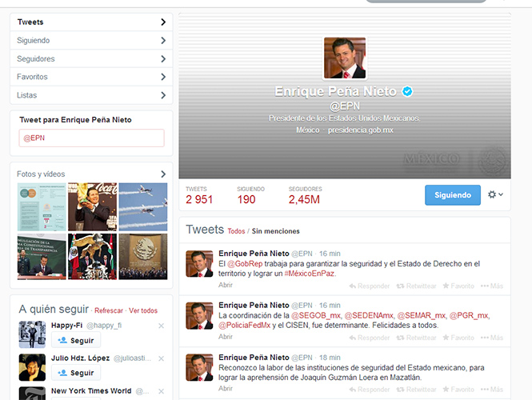Dismiss the New York Times World suggestion
The image size is (532, 400).
(161, 391)
